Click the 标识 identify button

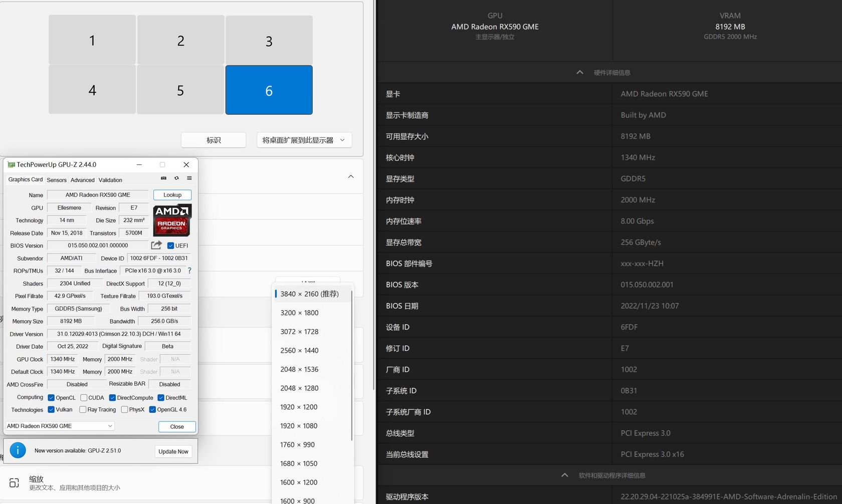tap(214, 140)
